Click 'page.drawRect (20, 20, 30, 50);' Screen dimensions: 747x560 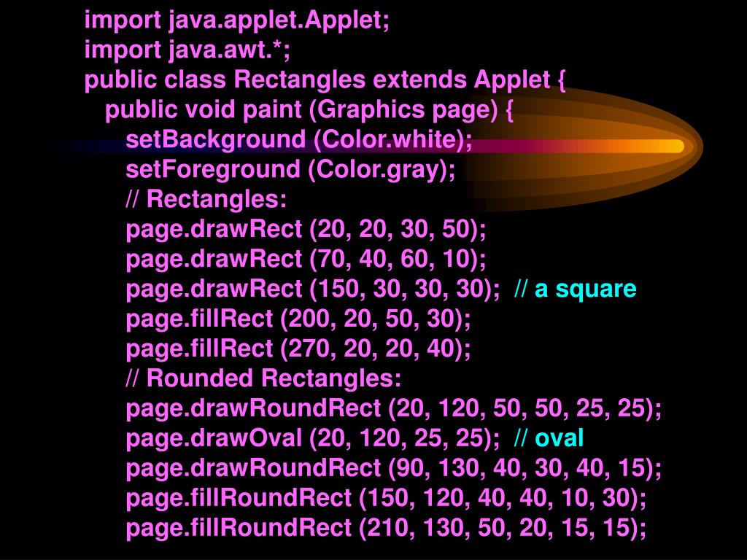pos(306,230)
